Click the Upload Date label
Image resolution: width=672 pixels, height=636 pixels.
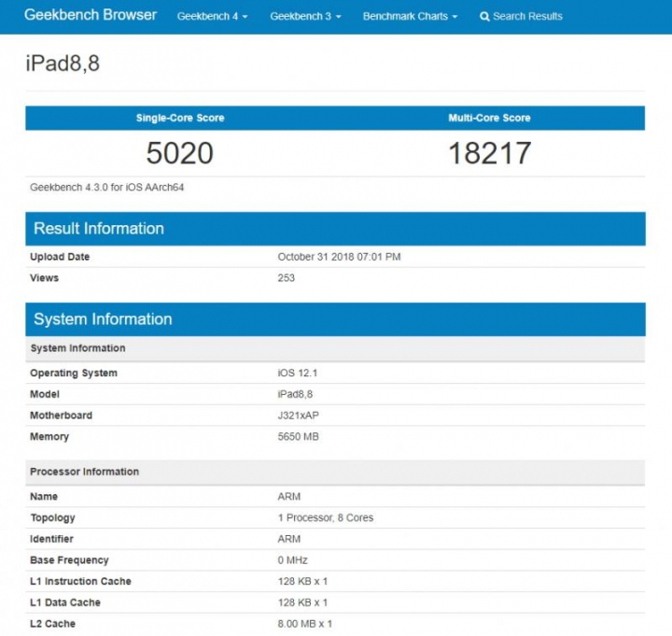(x=60, y=257)
